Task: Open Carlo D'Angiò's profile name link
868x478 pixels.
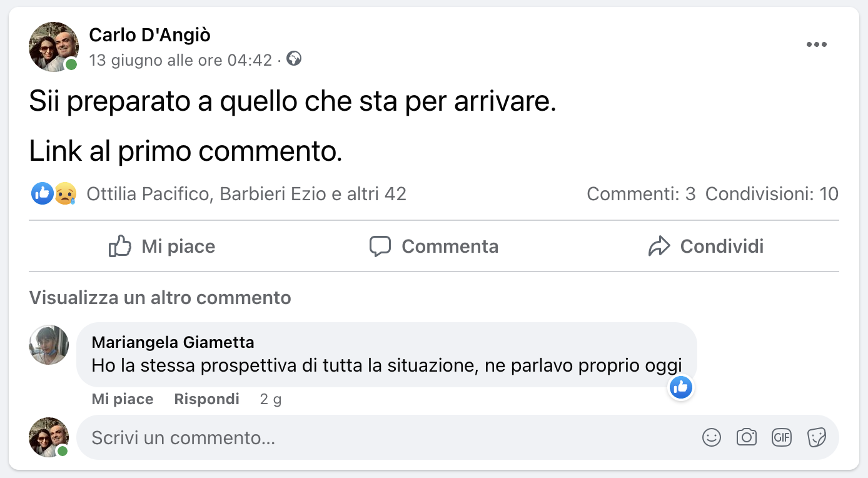Action: pyautogui.click(x=150, y=35)
